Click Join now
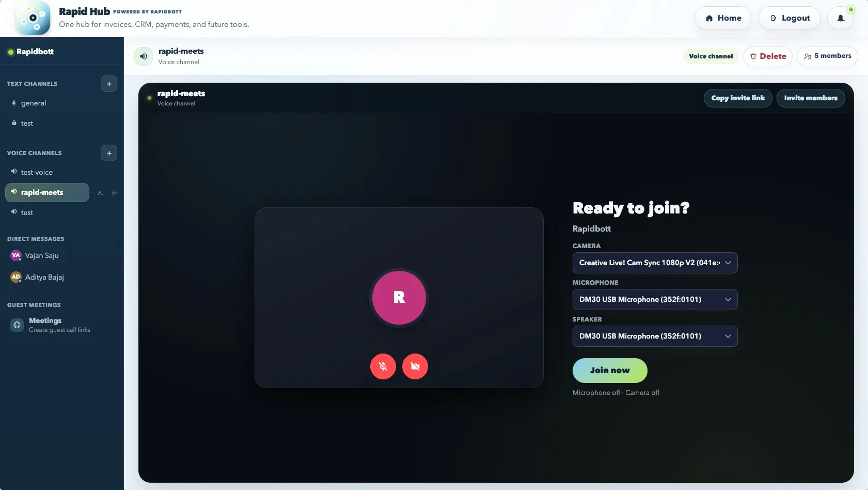Viewport: 868px width, 490px height. point(610,371)
